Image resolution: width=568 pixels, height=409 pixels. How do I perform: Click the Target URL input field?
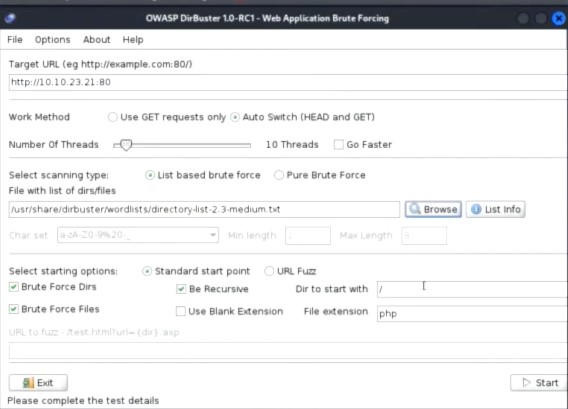[x=288, y=82]
